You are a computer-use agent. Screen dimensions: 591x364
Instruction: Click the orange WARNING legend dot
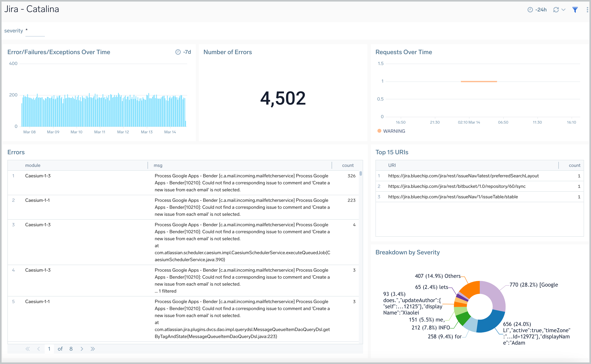tap(379, 131)
